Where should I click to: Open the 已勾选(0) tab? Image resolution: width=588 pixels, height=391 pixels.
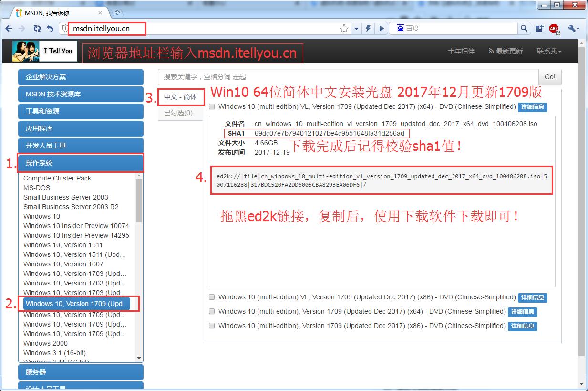pos(178,113)
